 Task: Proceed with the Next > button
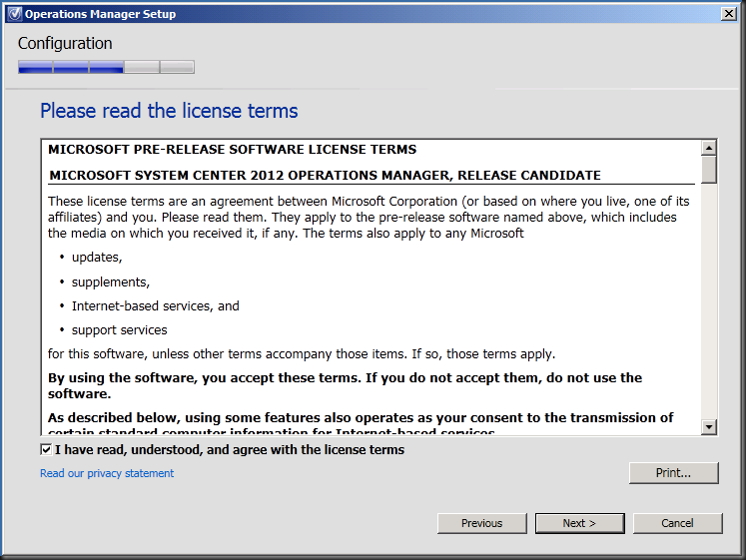(579, 523)
